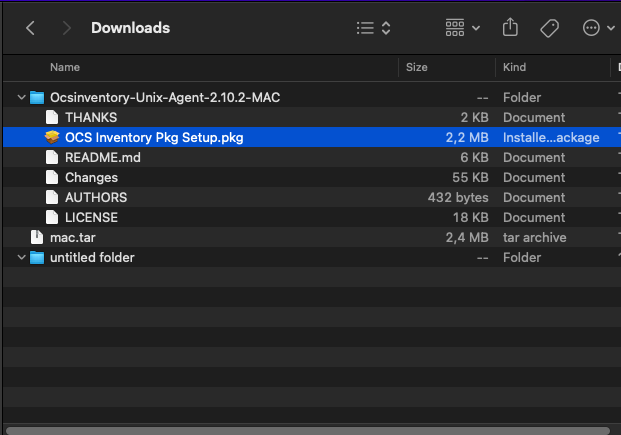Screen dimensions: 621x435
Task: Open the ellipsis action menu
Action: (x=598, y=28)
